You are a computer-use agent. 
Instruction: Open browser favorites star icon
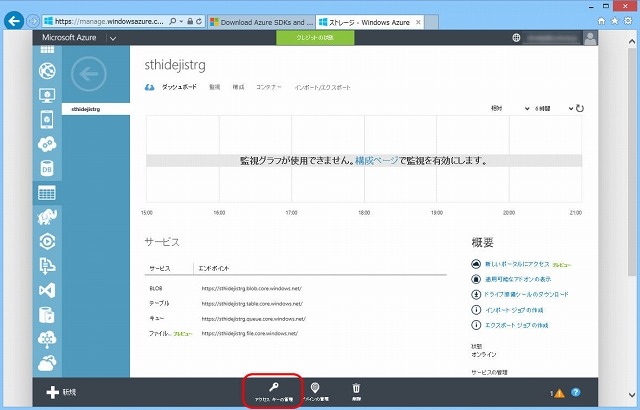(x=615, y=21)
